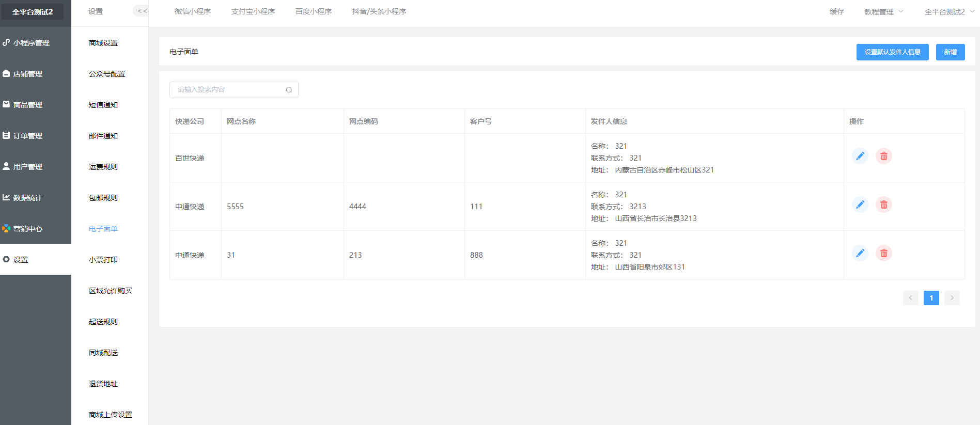Image resolution: width=980 pixels, height=425 pixels.
Task: Collapse the settings submenu with << icon
Action: coord(142,11)
